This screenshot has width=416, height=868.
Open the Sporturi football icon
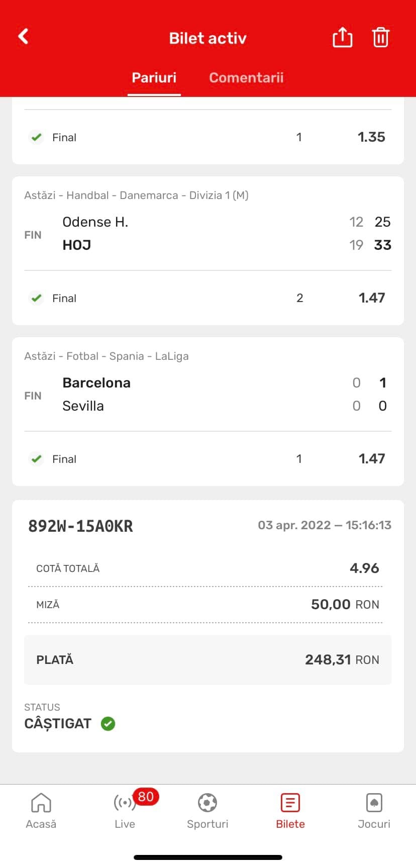point(207,803)
